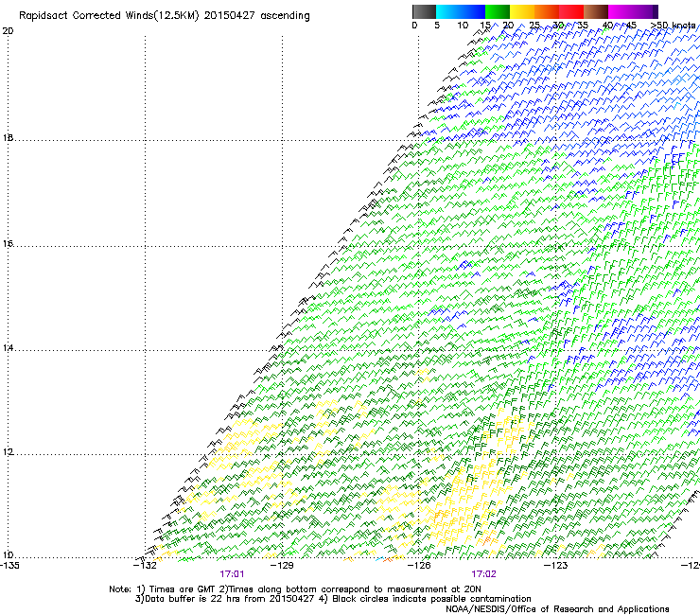700x615 pixels.
Task: Click latitude axis label '18'
Action: tap(8, 137)
